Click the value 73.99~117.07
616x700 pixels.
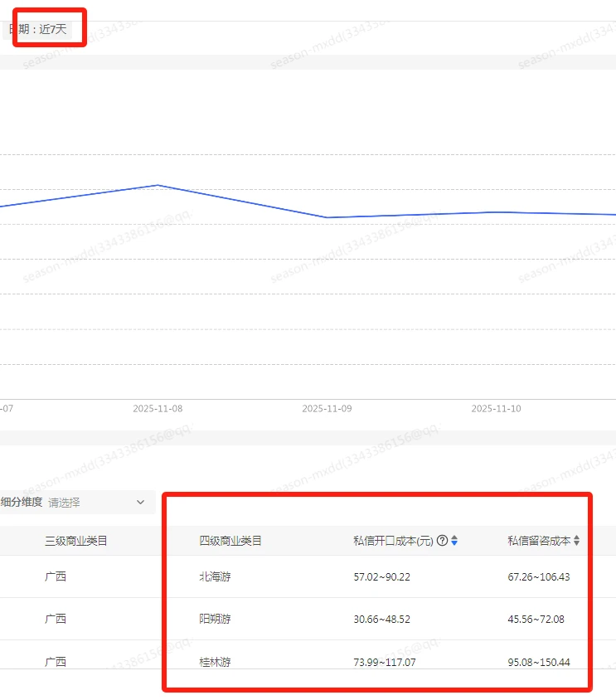[x=385, y=662]
